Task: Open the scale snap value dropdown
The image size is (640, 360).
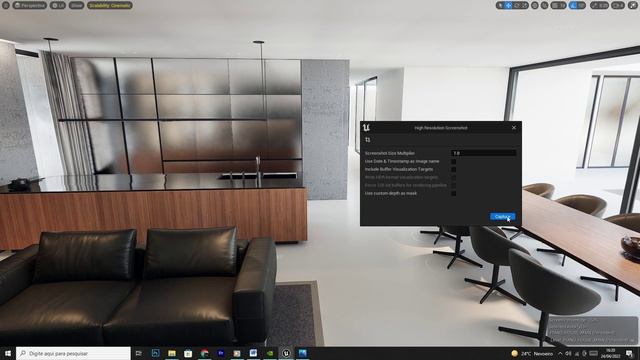Action: point(604,5)
